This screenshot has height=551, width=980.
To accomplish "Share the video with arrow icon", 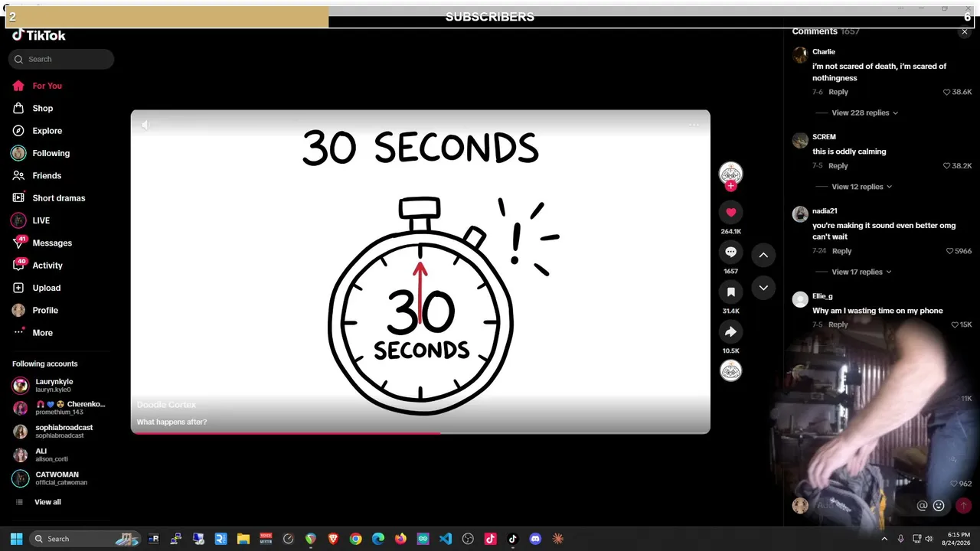I will (730, 331).
